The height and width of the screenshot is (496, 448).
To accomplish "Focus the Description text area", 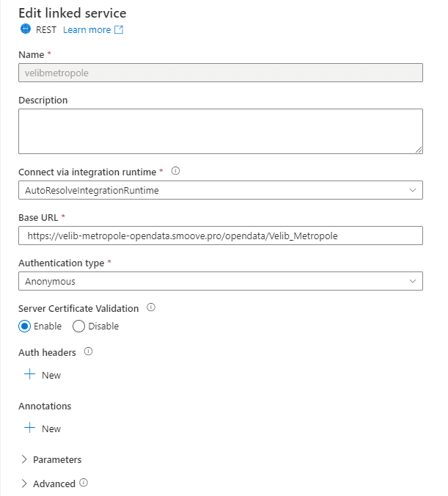I will [220, 131].
